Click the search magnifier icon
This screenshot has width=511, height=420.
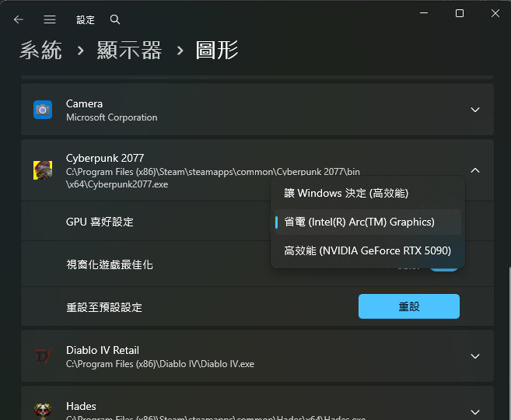(115, 19)
